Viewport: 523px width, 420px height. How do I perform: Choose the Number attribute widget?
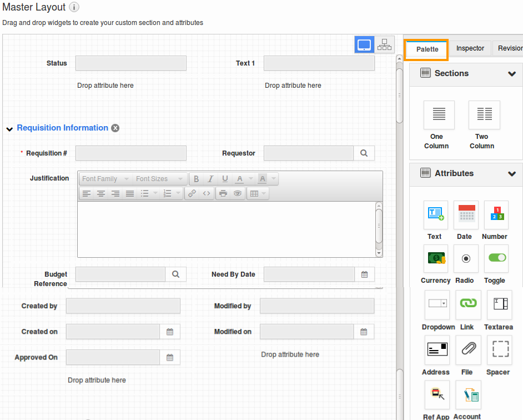coord(496,215)
